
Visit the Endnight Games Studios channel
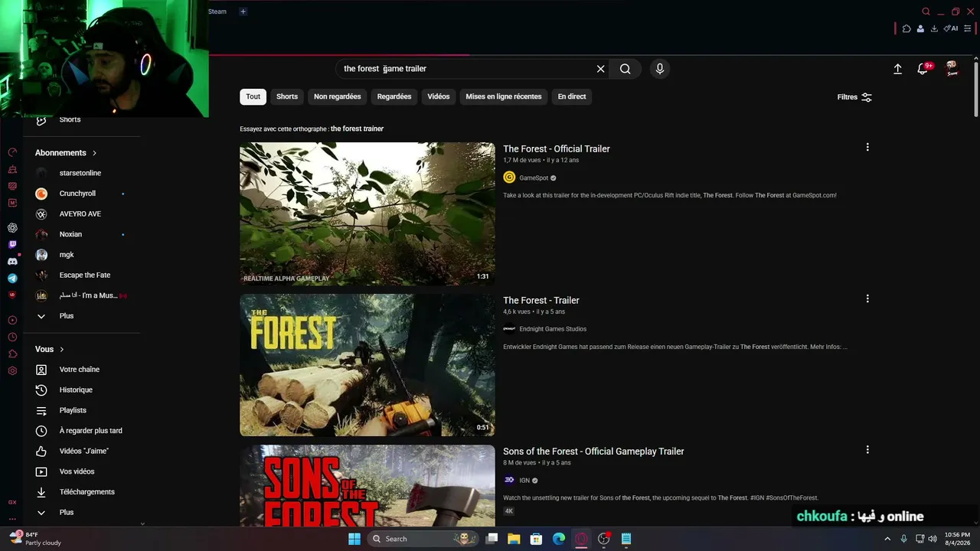click(553, 329)
